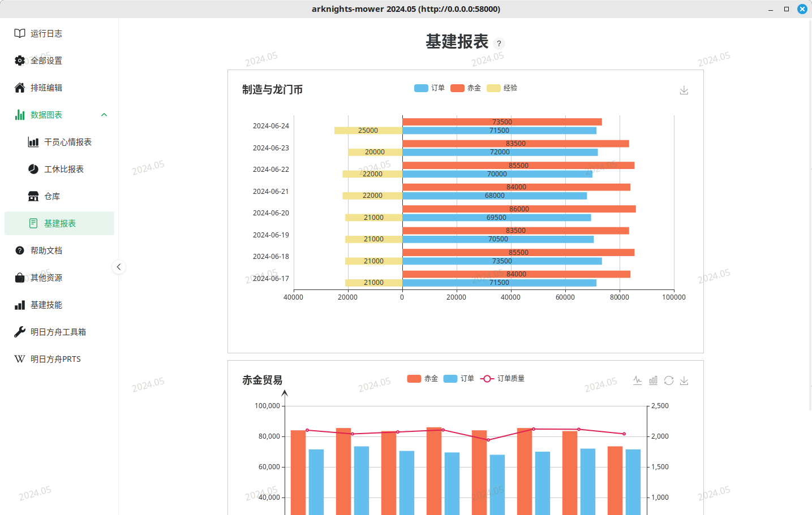Open 排班编辑 page

(x=59, y=88)
